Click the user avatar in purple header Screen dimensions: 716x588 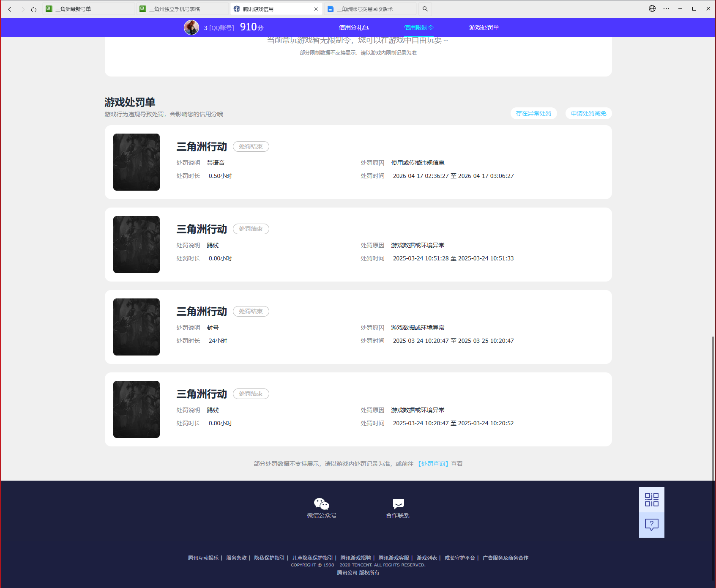coord(191,27)
